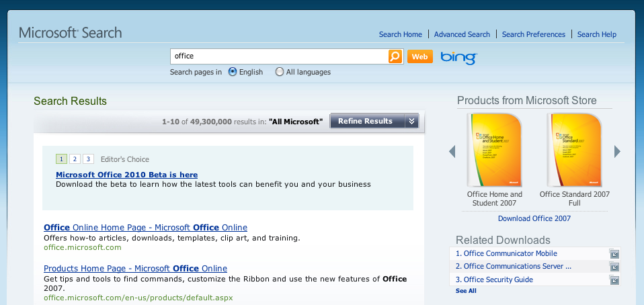Click Download Office 2007 link
Screen dimensions: 644x305
[x=534, y=218]
